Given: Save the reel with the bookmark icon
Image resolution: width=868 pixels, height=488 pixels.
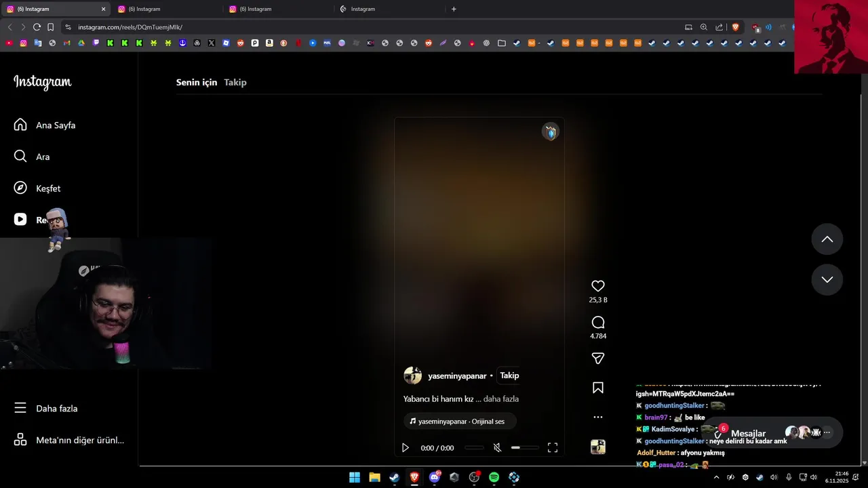Looking at the screenshot, I should click(x=597, y=388).
